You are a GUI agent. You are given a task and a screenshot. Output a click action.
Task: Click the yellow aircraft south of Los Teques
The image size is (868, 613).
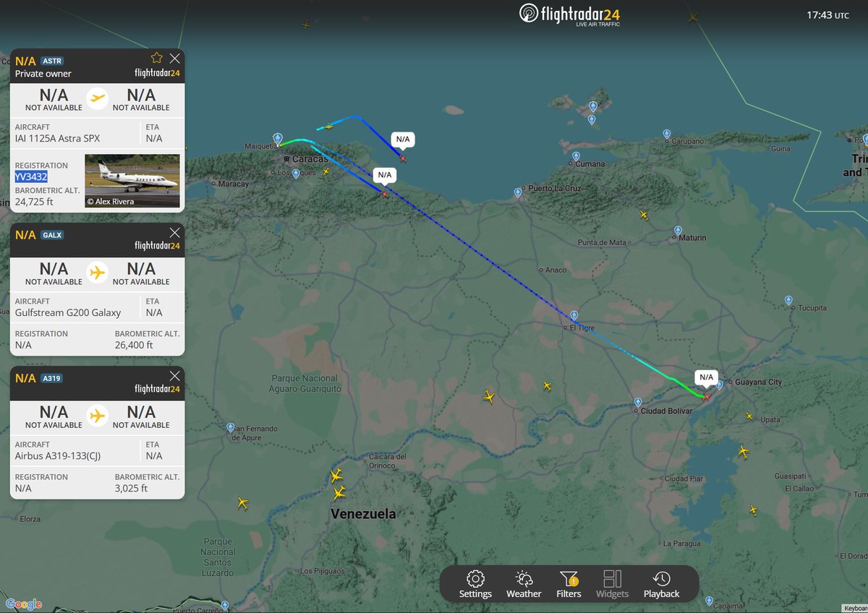[x=325, y=171]
